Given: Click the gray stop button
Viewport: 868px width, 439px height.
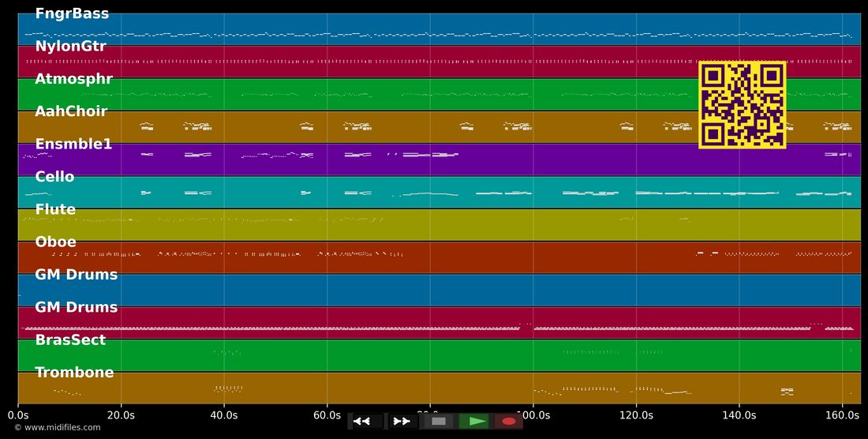Looking at the screenshot, I should point(439,422).
